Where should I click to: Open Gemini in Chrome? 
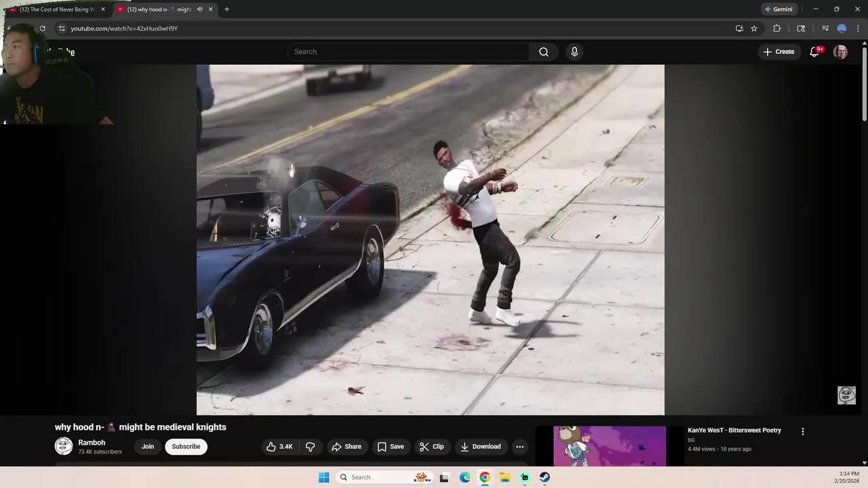click(778, 9)
